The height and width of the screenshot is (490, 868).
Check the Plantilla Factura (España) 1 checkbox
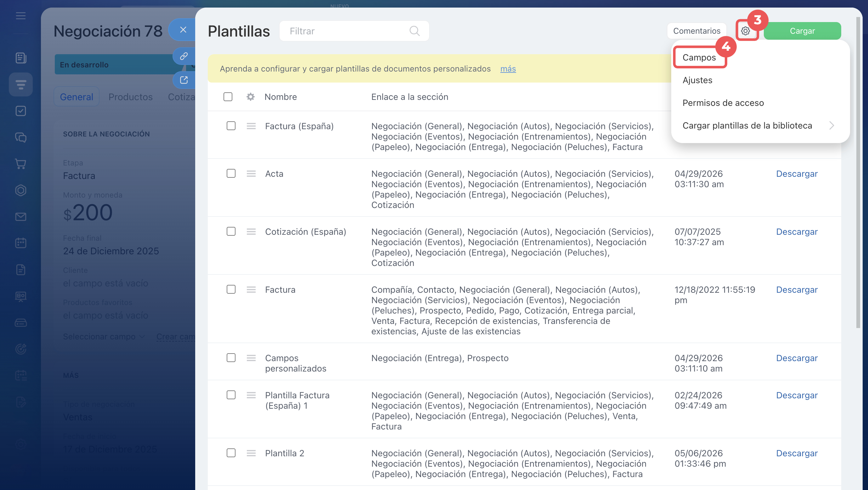231,395
